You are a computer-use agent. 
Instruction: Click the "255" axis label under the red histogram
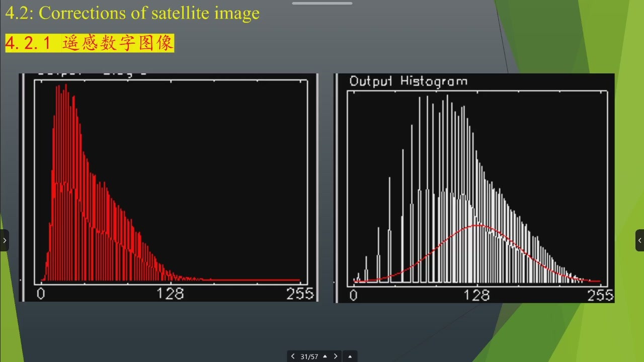coord(300,294)
